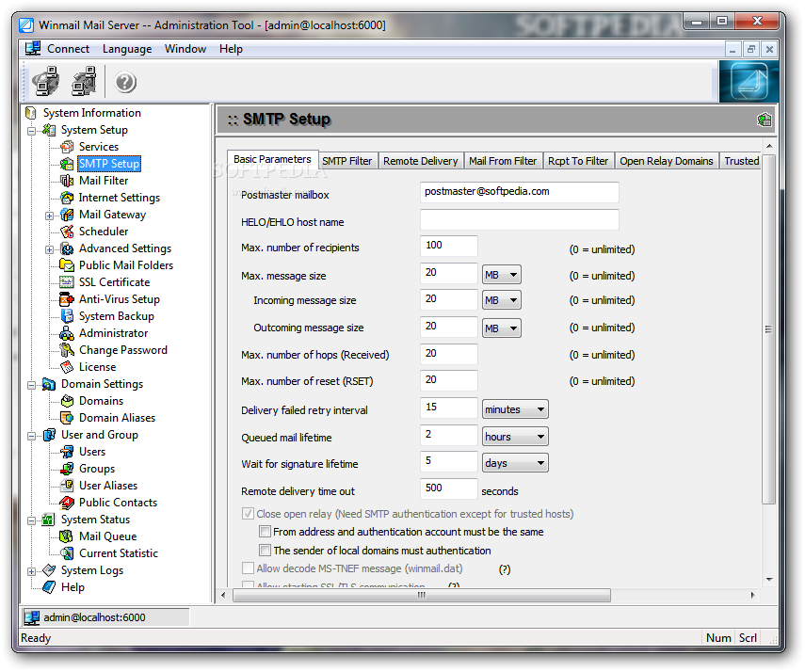805x672 pixels.
Task: Open Incoming message size unit dropdown
Action: pyautogui.click(x=502, y=300)
